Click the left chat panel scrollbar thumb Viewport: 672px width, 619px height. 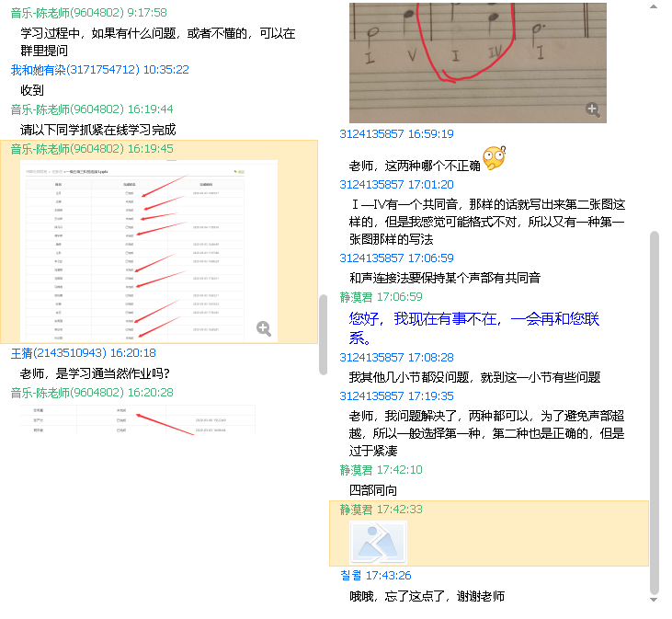tap(323, 334)
